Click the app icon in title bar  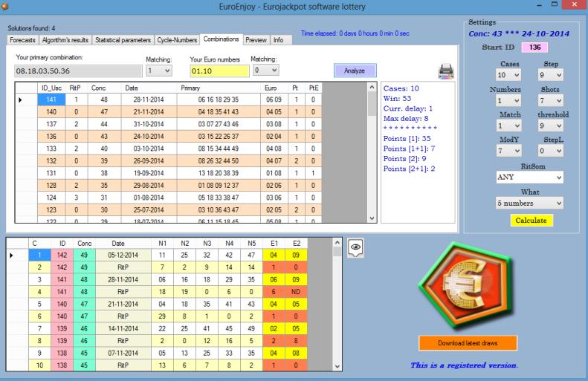(x=5, y=6)
